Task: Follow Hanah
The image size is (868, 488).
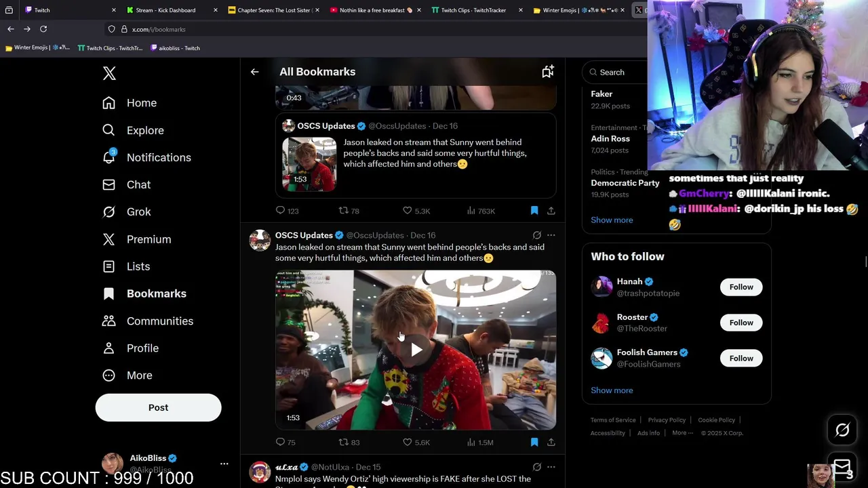Action: coord(741,287)
